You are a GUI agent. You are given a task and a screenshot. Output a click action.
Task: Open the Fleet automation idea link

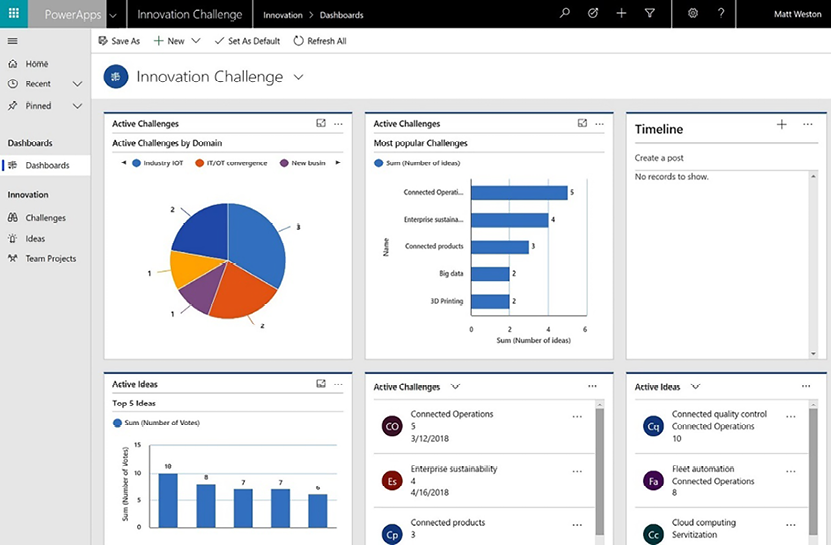point(703,469)
